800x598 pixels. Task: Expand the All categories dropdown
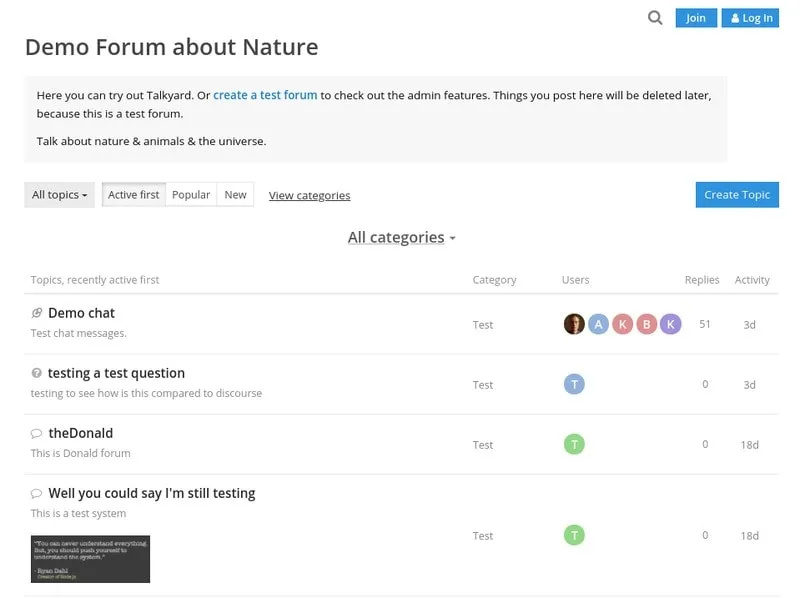(401, 238)
